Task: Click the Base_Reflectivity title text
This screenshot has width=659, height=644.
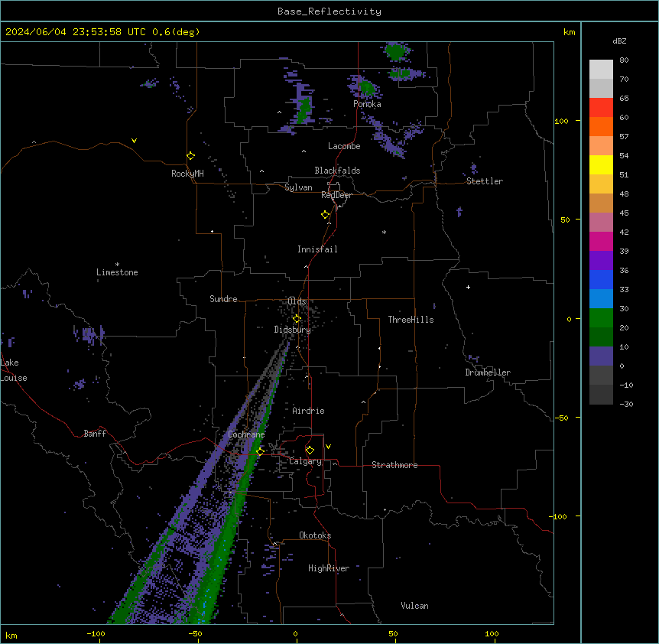Action: click(x=329, y=11)
